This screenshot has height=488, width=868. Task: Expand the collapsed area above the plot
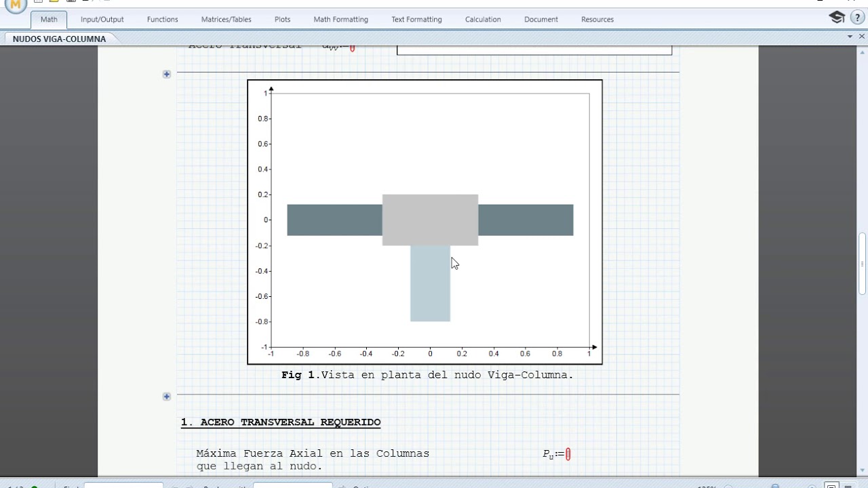[x=167, y=74]
